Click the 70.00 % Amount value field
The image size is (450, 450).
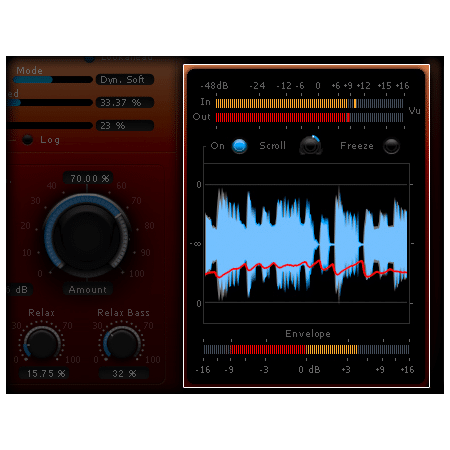click(88, 178)
